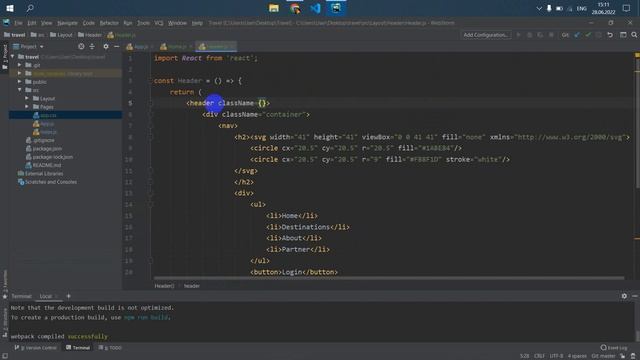Click the travel breadcrumb in navigation bar

[x=15, y=35]
